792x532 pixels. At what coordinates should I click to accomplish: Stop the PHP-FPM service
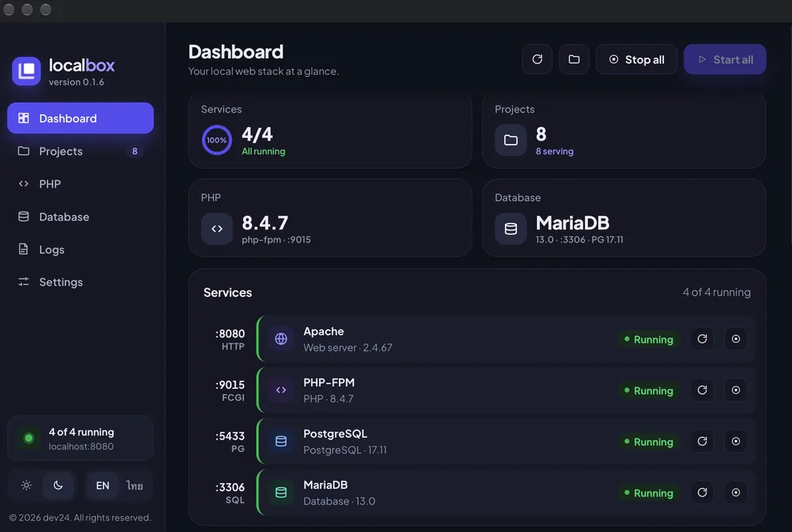tap(736, 390)
